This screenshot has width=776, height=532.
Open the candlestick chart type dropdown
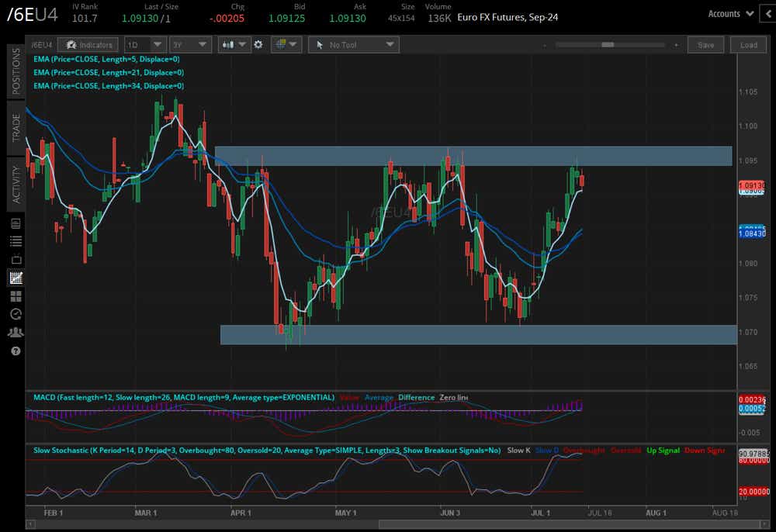pos(234,45)
